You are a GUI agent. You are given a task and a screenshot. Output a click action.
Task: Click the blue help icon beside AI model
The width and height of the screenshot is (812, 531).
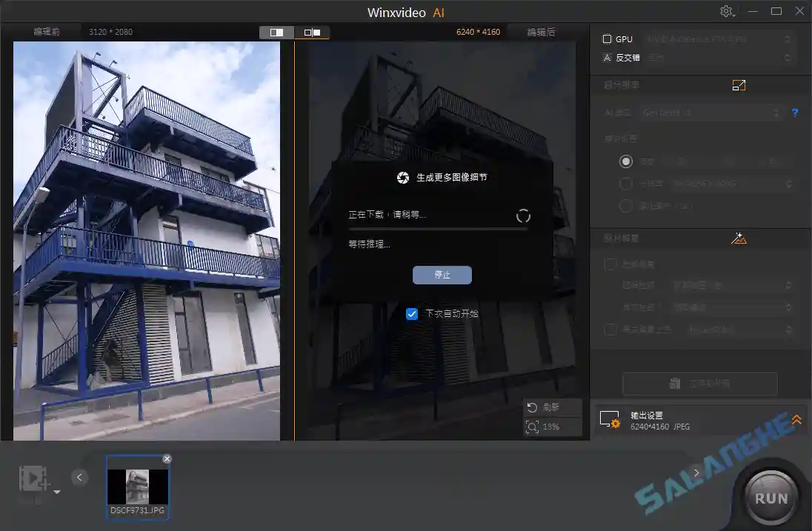(x=795, y=113)
